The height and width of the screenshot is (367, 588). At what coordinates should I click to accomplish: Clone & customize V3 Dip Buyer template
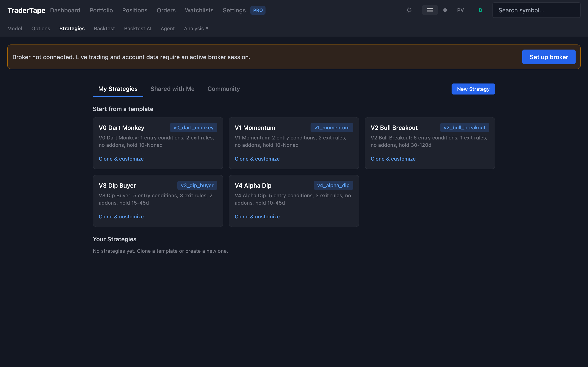coord(121,217)
